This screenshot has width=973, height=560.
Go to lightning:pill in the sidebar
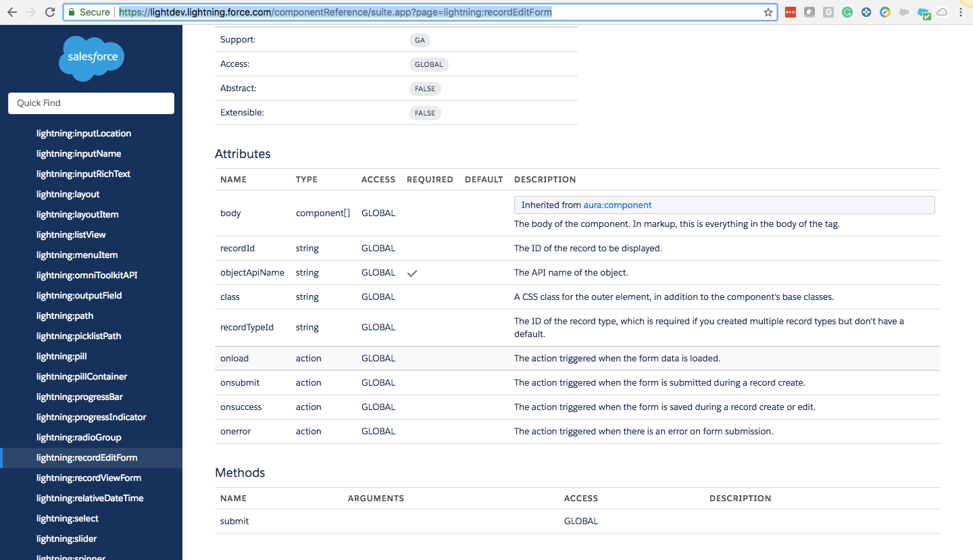click(61, 357)
